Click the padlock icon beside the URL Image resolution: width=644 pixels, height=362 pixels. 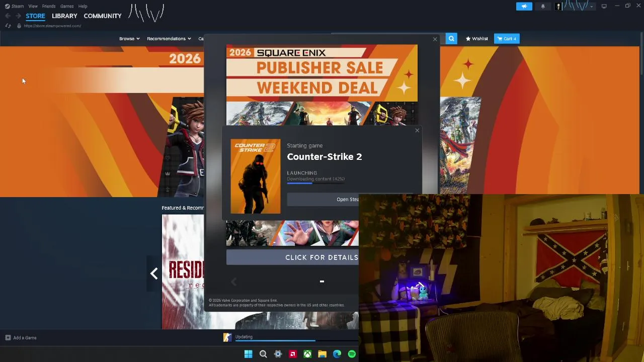tap(19, 26)
